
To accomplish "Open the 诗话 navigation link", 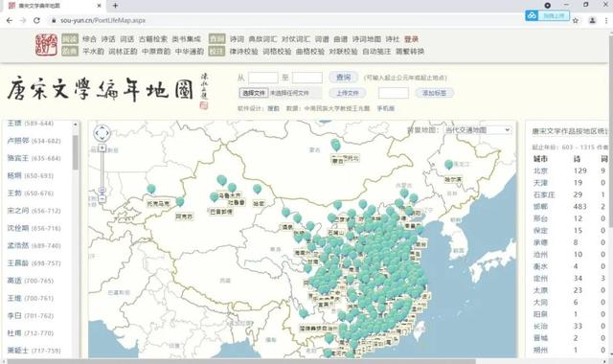I will [x=108, y=38].
